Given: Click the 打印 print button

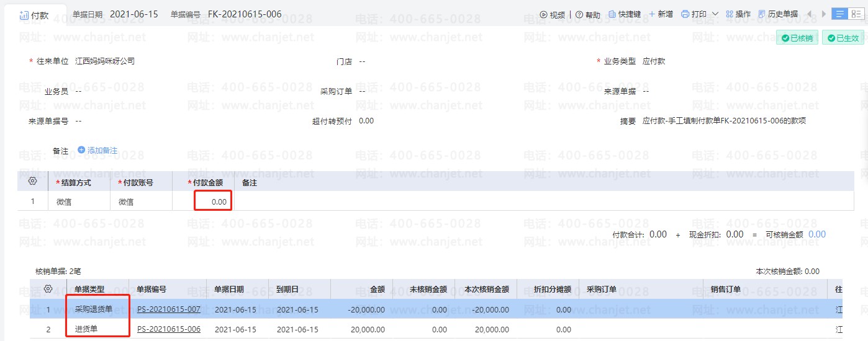Looking at the screenshot, I should tap(694, 14).
